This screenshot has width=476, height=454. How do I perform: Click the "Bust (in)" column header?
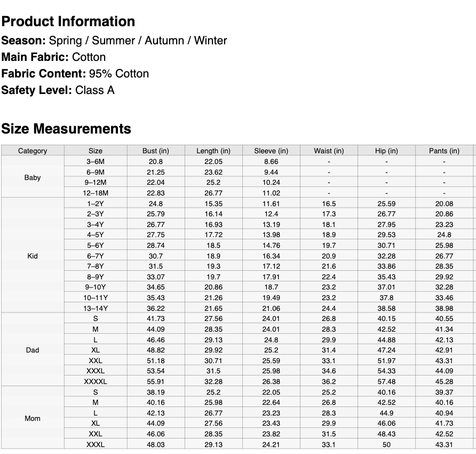pos(156,151)
